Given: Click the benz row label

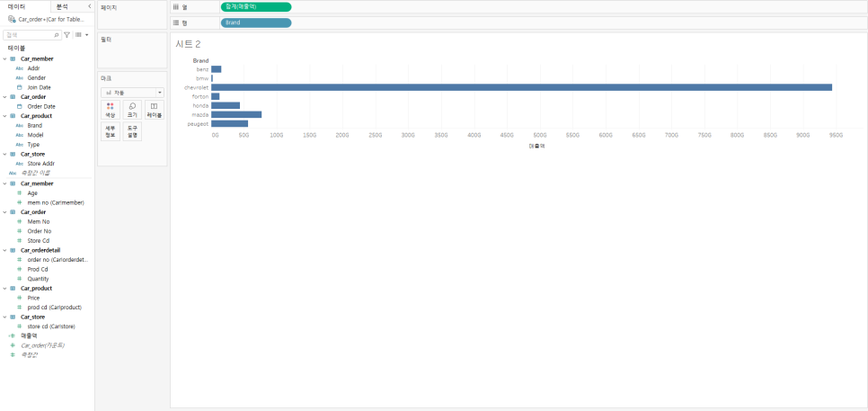Looking at the screenshot, I should click(202, 69).
